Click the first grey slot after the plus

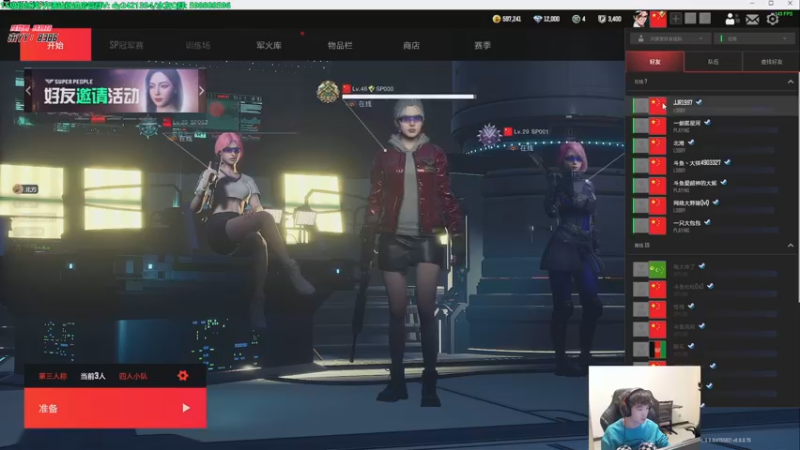(x=690, y=19)
